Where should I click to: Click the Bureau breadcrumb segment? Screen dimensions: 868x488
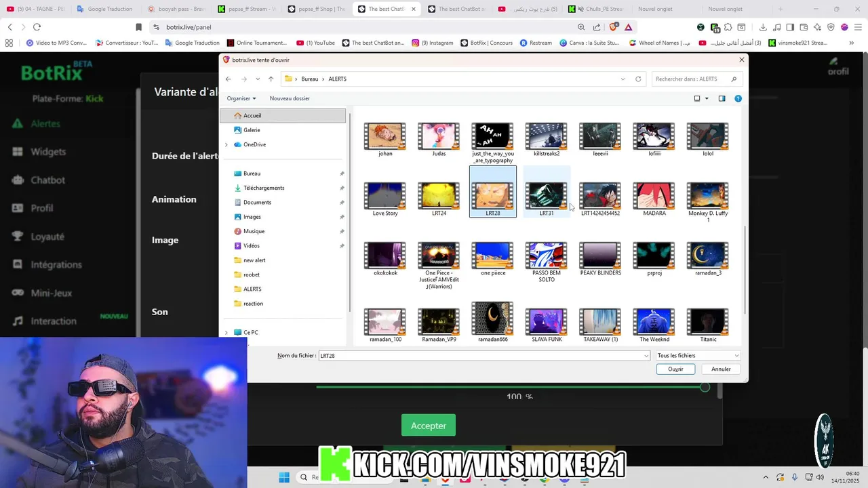click(x=309, y=79)
